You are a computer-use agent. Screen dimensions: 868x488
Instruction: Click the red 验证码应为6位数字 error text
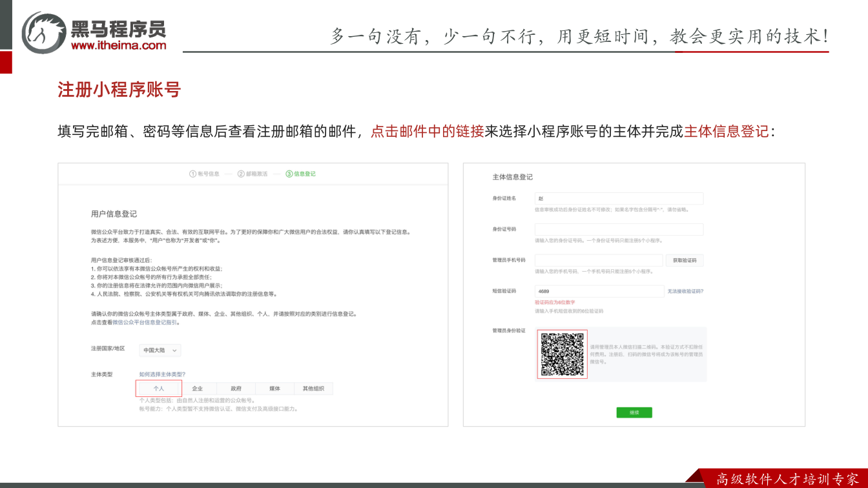[555, 302]
